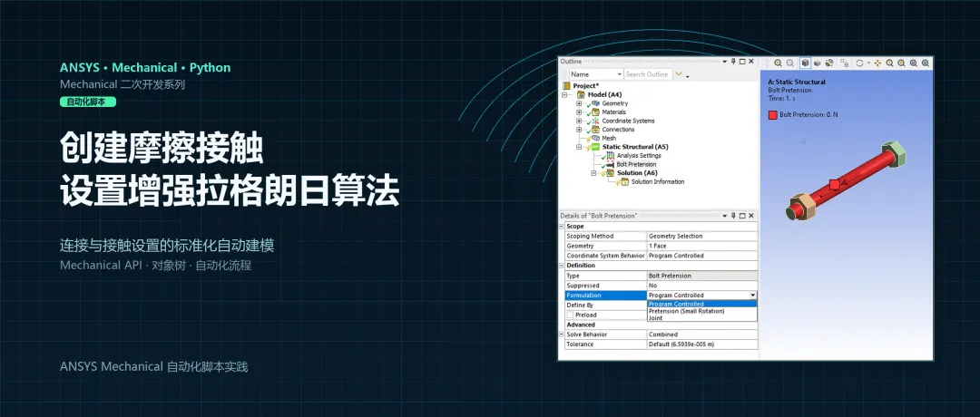Collapse the Solution (A6) node
Image resolution: width=980 pixels, height=417 pixels.
pos(593,173)
